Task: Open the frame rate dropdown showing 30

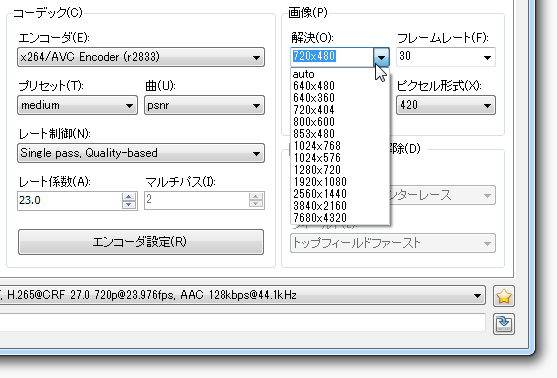Action: 446,57
